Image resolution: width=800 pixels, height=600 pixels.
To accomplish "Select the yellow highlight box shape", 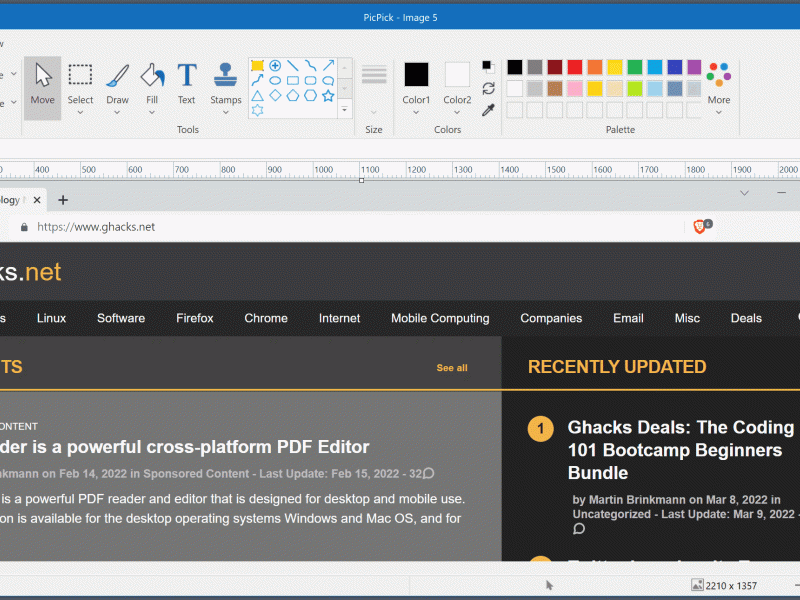I will click(258, 65).
